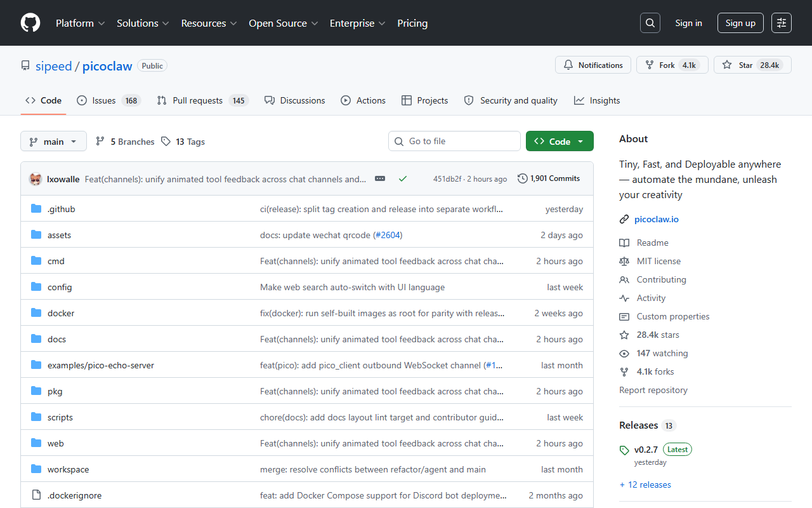The image size is (812, 508).
Task: Click the docs folder icon
Action: pyautogui.click(x=36, y=339)
